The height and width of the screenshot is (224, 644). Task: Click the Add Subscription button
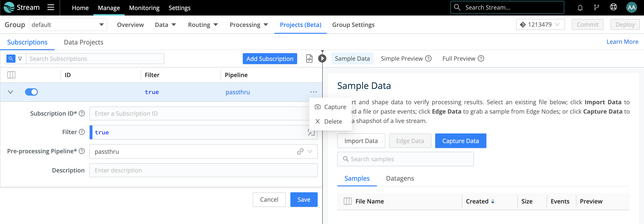(x=269, y=59)
